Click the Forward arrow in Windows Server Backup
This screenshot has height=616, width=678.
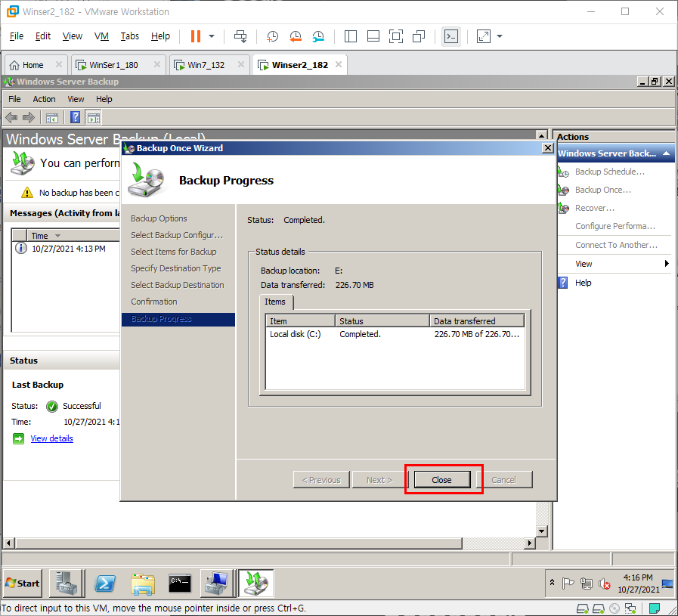click(29, 117)
